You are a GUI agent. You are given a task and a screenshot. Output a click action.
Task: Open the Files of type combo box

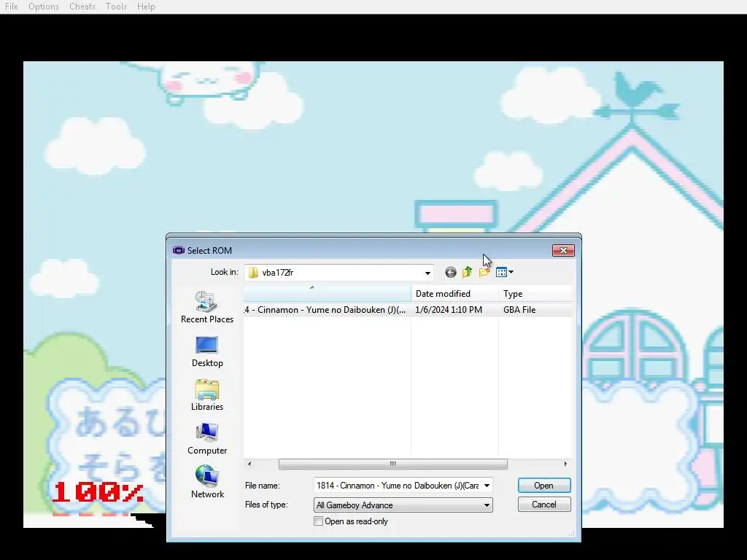[x=403, y=505]
